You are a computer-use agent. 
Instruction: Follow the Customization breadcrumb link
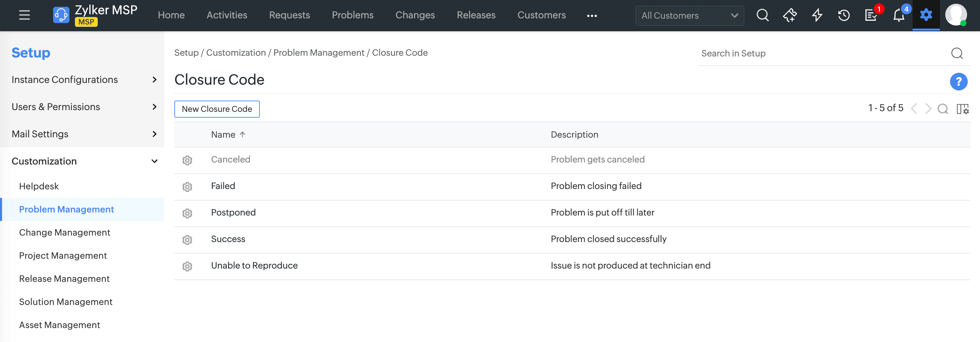click(x=236, y=53)
